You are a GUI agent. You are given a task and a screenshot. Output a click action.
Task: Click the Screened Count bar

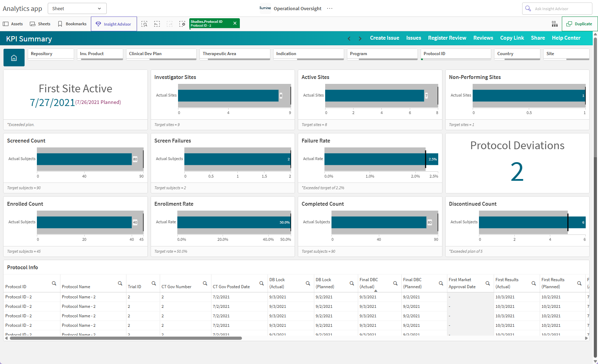click(x=84, y=159)
